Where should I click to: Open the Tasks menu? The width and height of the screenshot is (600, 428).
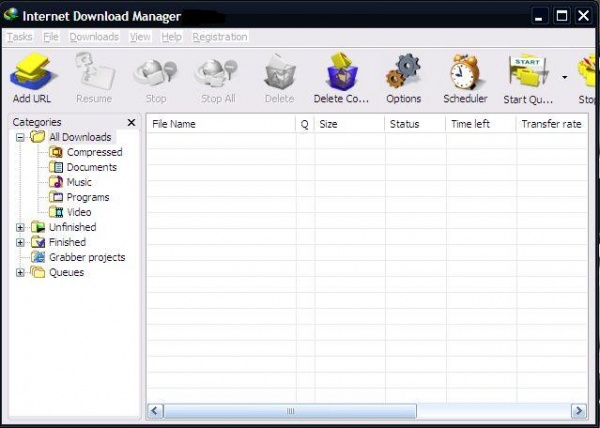pyautogui.click(x=20, y=37)
